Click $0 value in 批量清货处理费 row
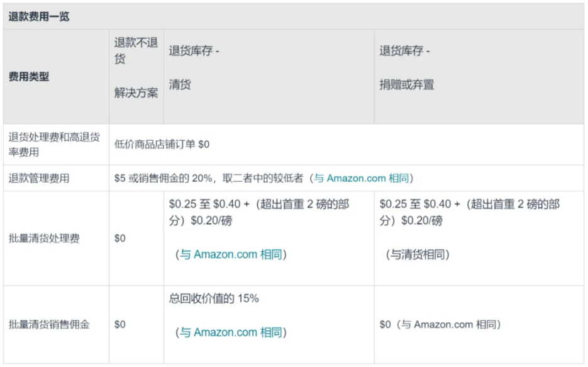This screenshot has width=588, height=367. tap(120, 239)
